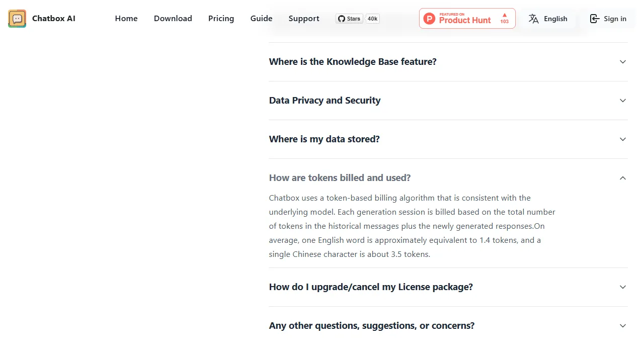644x362 pixels.
Task: Expand 'Any other questions' chevron
Action: pyautogui.click(x=623, y=326)
